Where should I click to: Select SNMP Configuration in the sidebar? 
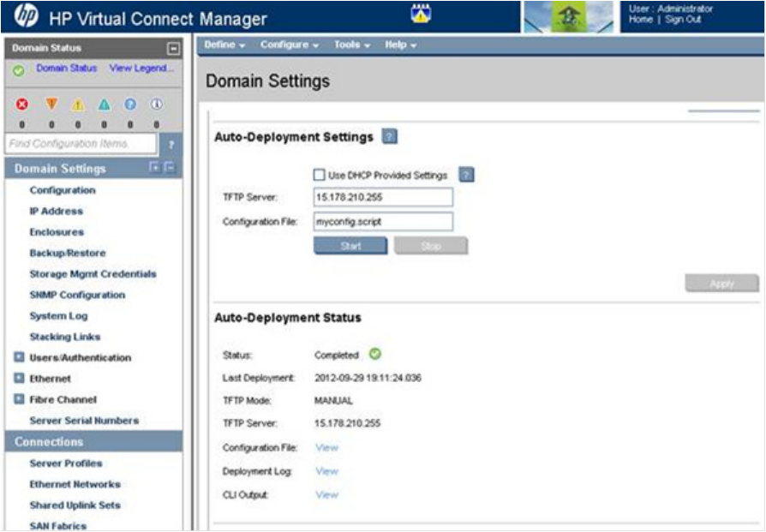(x=77, y=295)
